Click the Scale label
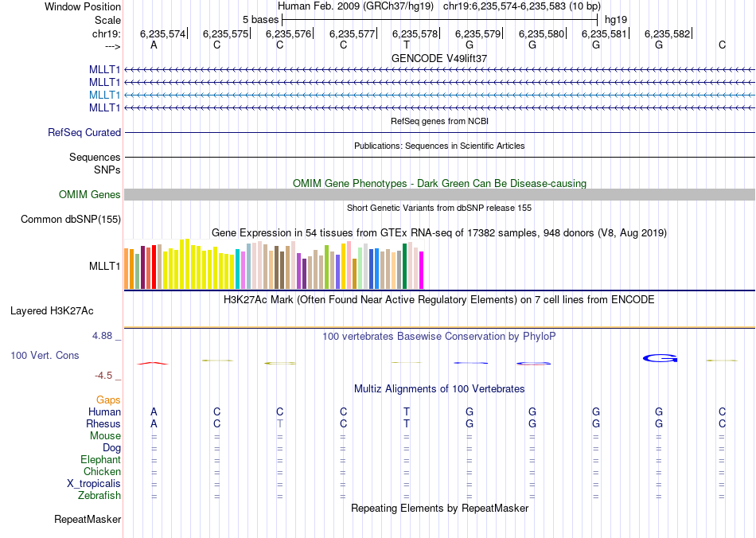The width and height of the screenshot is (756, 538). (108, 20)
